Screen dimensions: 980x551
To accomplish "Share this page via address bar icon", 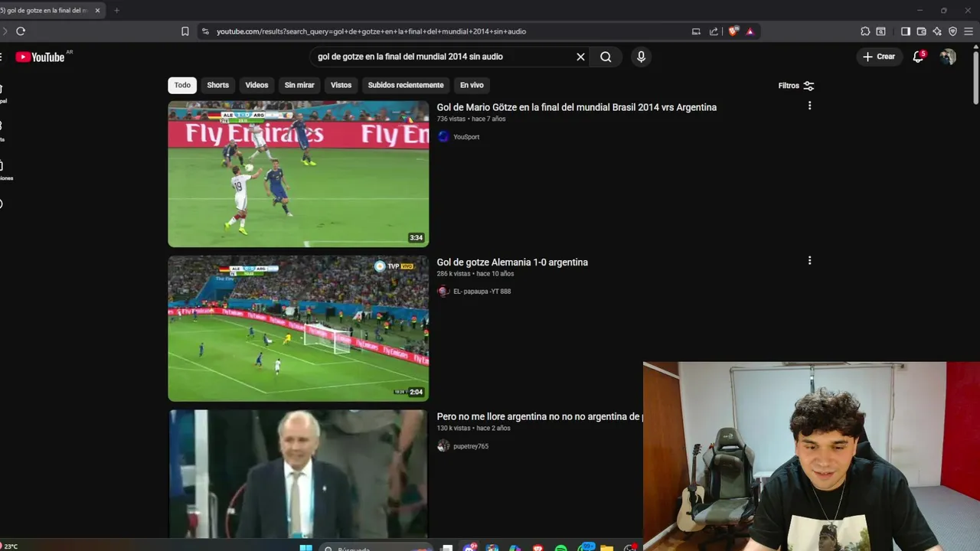I will click(x=714, y=31).
